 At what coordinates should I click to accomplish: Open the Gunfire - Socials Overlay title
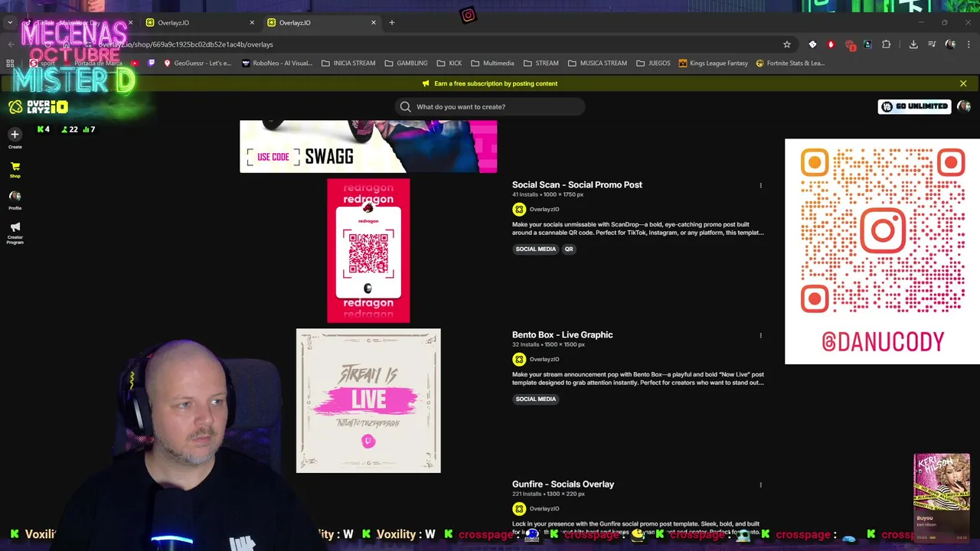pyautogui.click(x=563, y=484)
